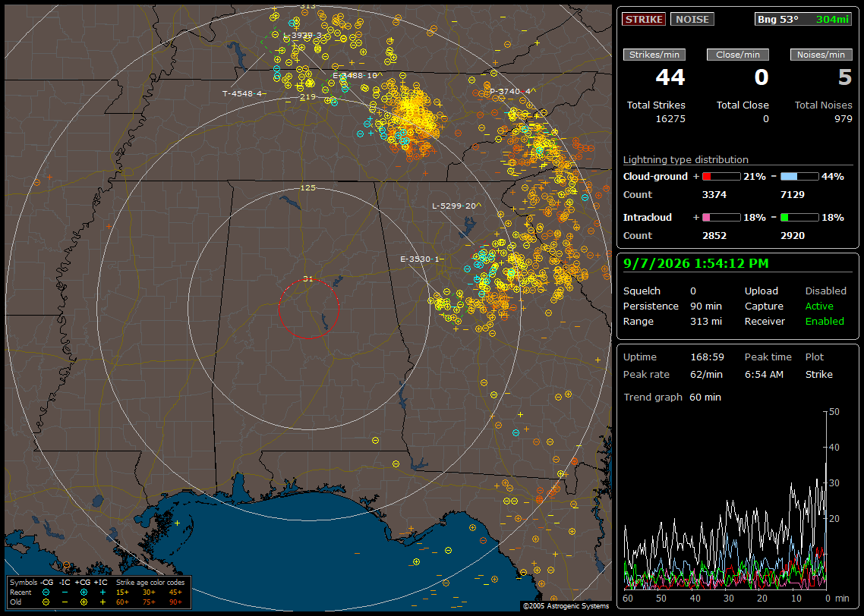Image resolution: width=864 pixels, height=616 pixels.
Task: Click the green negative intracloud bar
Action: tap(799, 218)
